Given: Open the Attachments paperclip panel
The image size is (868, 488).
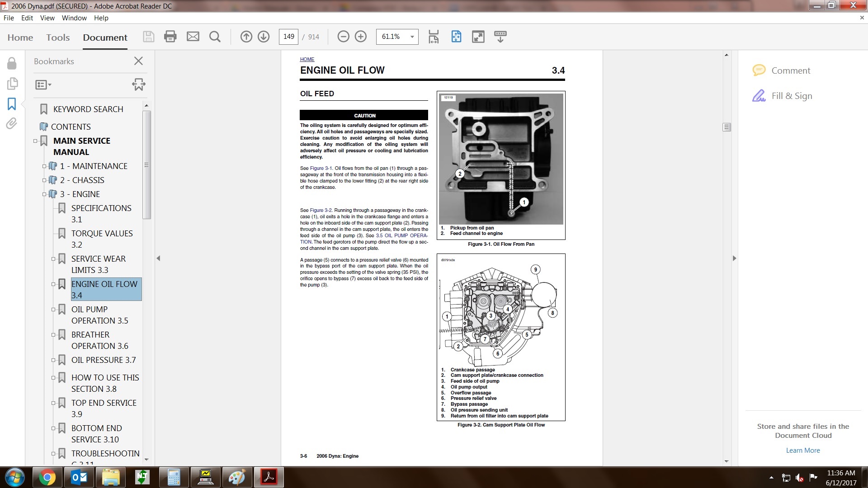Looking at the screenshot, I should [12, 123].
